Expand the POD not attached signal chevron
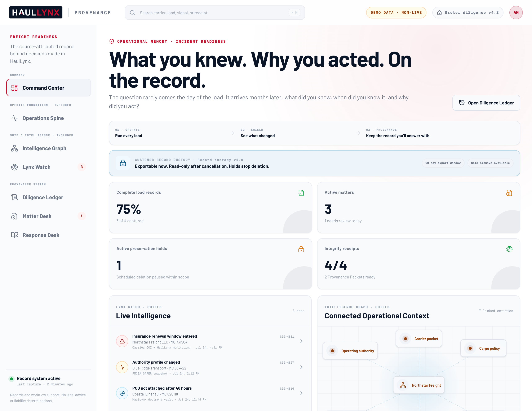This screenshot has width=532, height=411. (x=301, y=393)
